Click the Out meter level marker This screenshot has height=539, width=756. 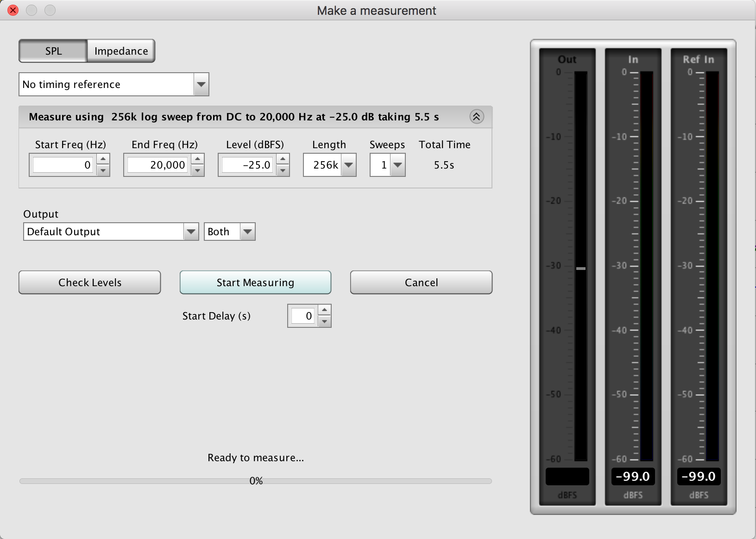click(580, 269)
